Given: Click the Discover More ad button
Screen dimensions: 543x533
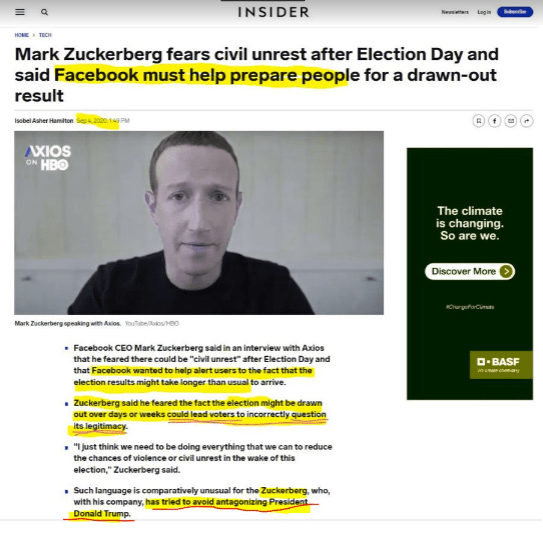Looking at the screenshot, I should (x=470, y=271).
